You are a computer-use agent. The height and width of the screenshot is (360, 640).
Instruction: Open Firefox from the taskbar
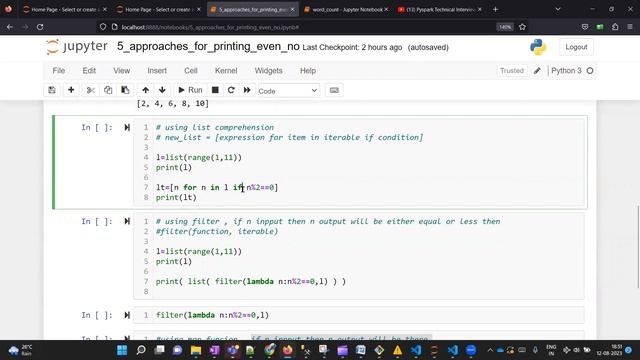[x=288, y=350]
